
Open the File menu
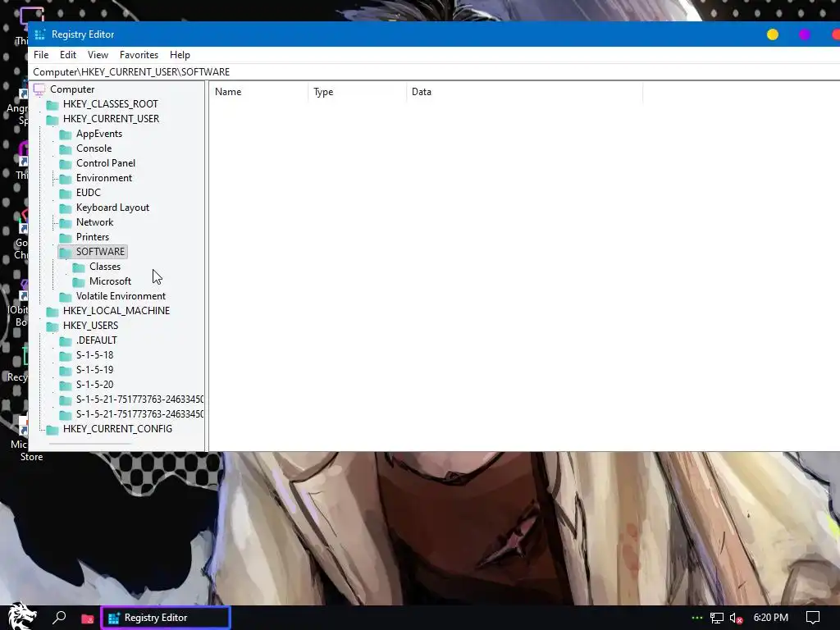(x=41, y=55)
